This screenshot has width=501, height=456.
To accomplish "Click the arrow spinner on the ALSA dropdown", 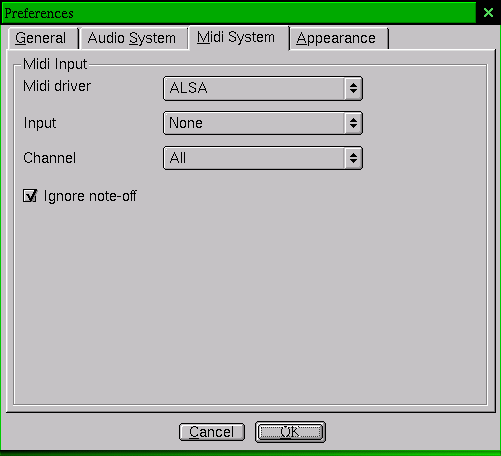I will tap(353, 88).
